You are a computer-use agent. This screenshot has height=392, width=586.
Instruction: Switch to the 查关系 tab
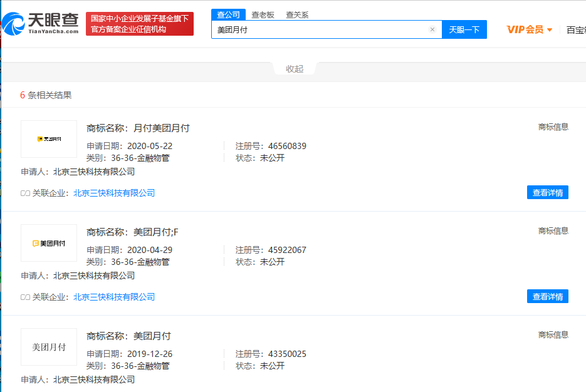tap(297, 14)
